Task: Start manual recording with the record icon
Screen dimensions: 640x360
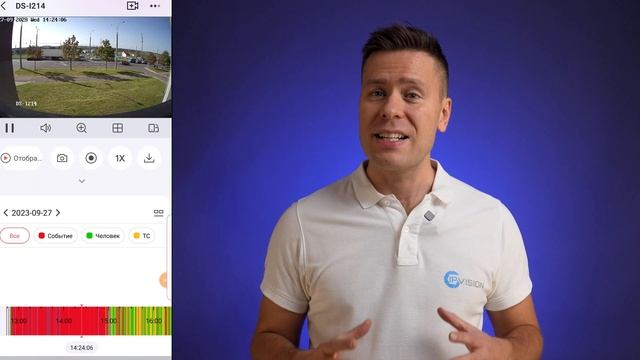Action: 91,158
